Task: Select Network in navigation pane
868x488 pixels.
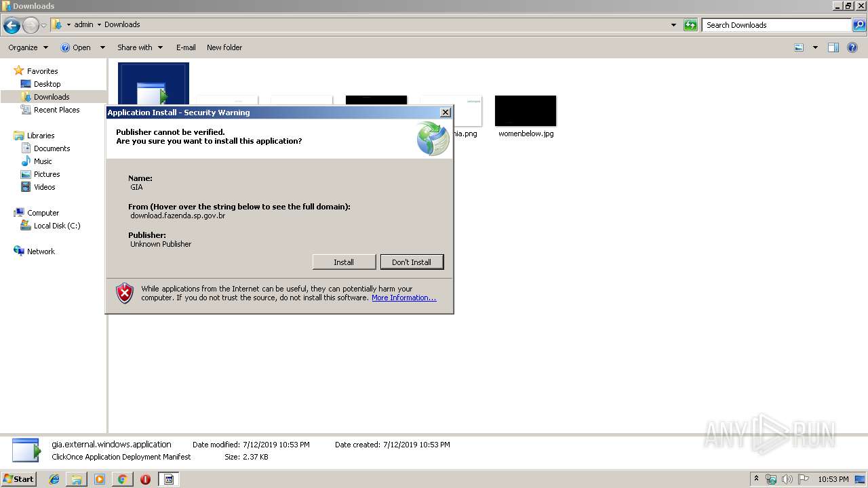Action: (41, 251)
